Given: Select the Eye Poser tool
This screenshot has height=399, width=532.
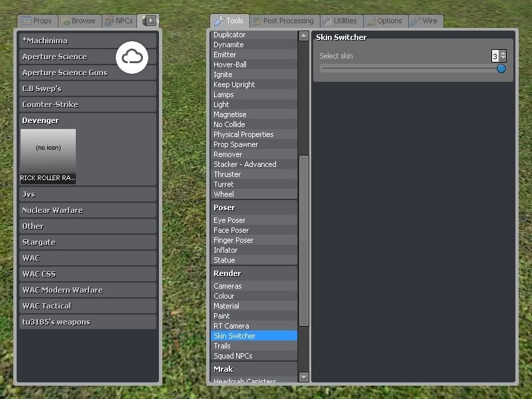Looking at the screenshot, I should 254,220.
